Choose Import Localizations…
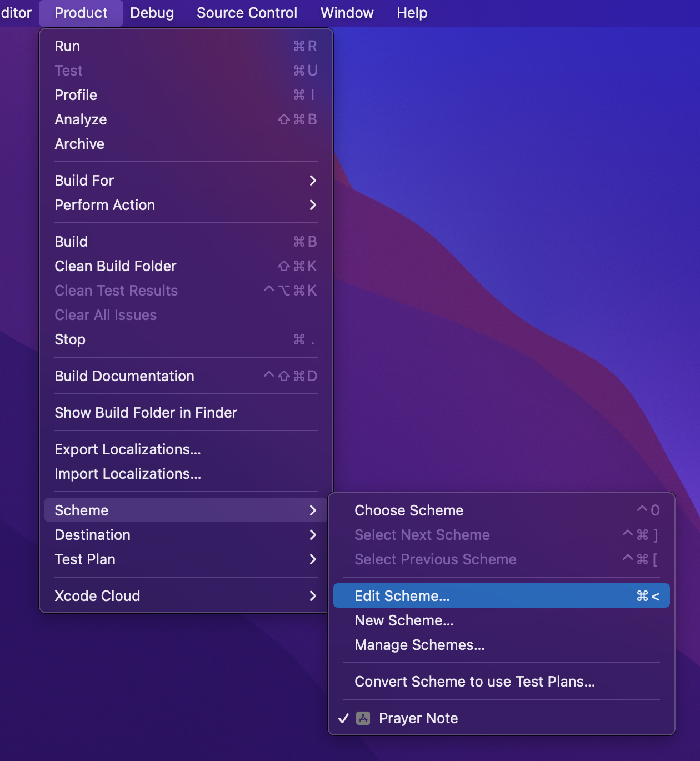The width and height of the screenshot is (700, 761). pyautogui.click(x=186, y=474)
